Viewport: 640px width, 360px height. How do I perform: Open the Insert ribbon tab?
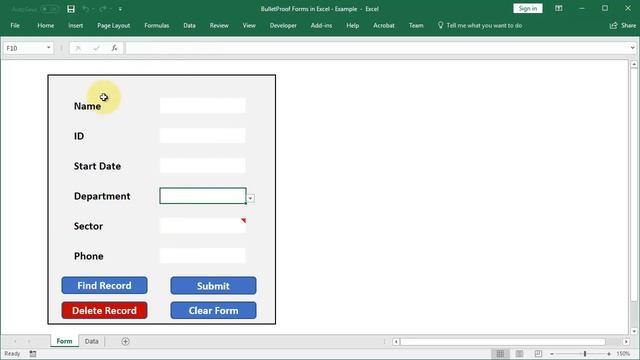pos(76,25)
